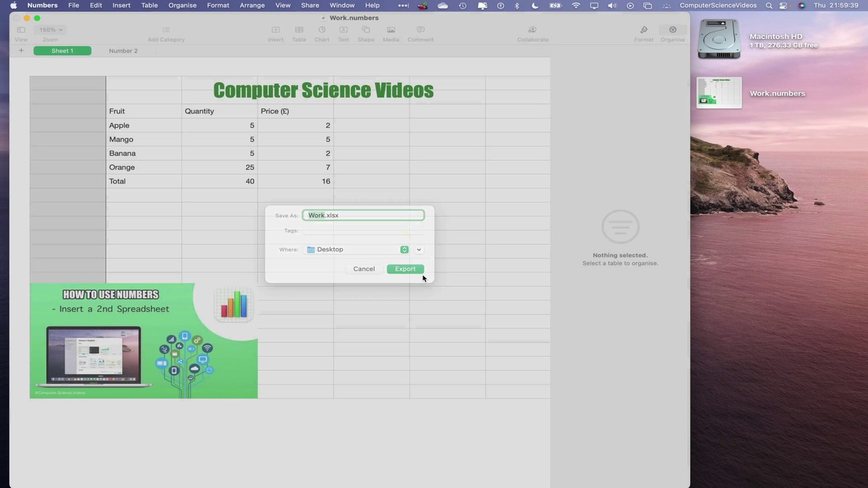Switch to the Sheet 1 tab
The width and height of the screenshot is (868, 488).
click(x=62, y=51)
